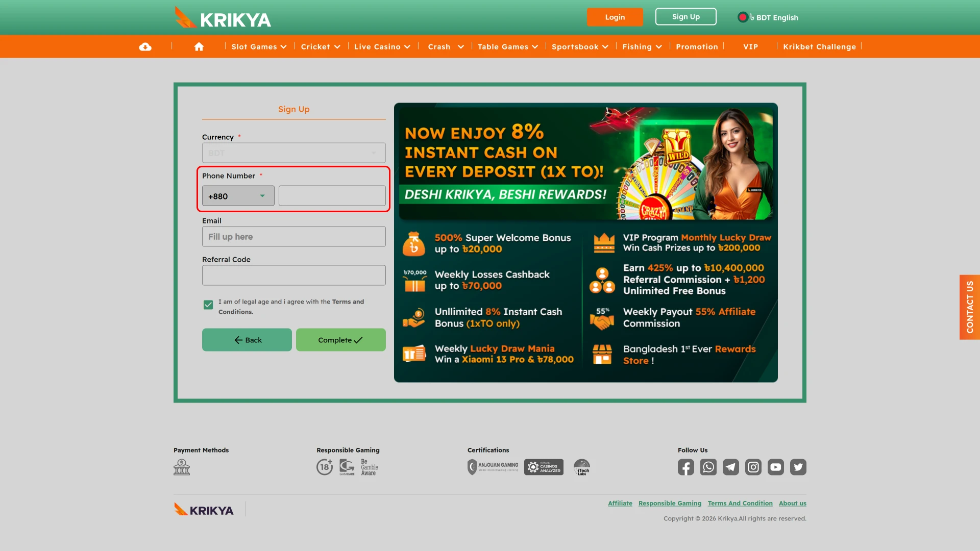Open the Promotion menu item
This screenshot has width=980, height=551.
click(697, 46)
